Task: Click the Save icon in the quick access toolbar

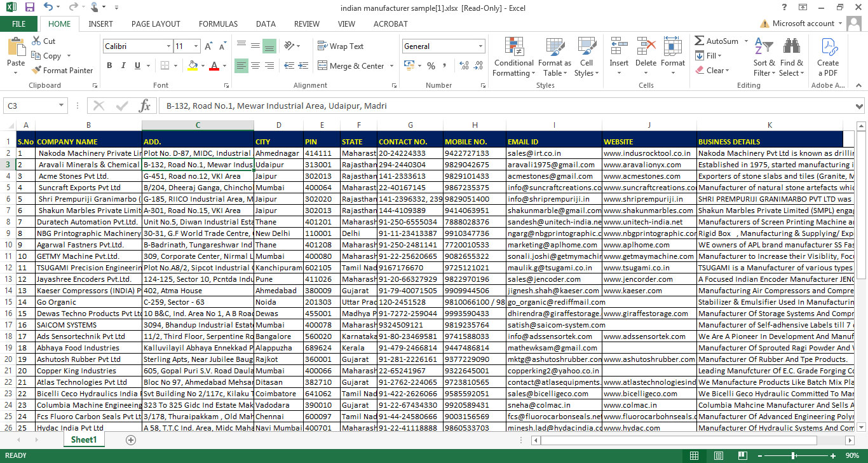Action: 29,7
